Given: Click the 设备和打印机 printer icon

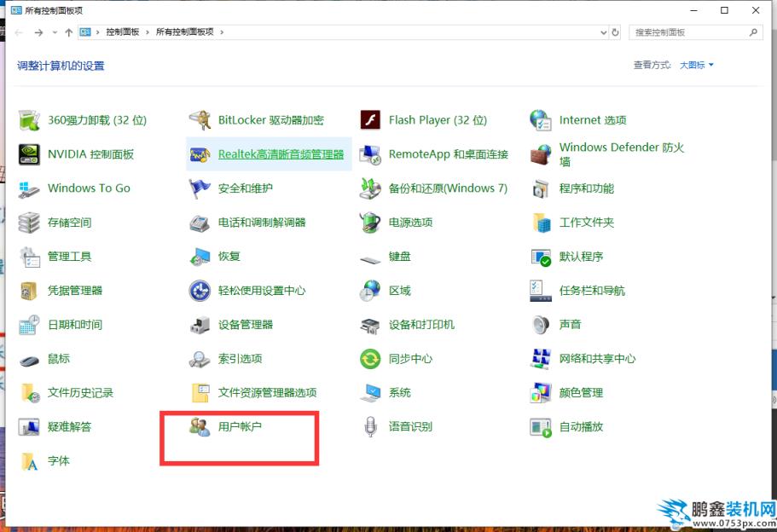Looking at the screenshot, I should [x=370, y=325].
